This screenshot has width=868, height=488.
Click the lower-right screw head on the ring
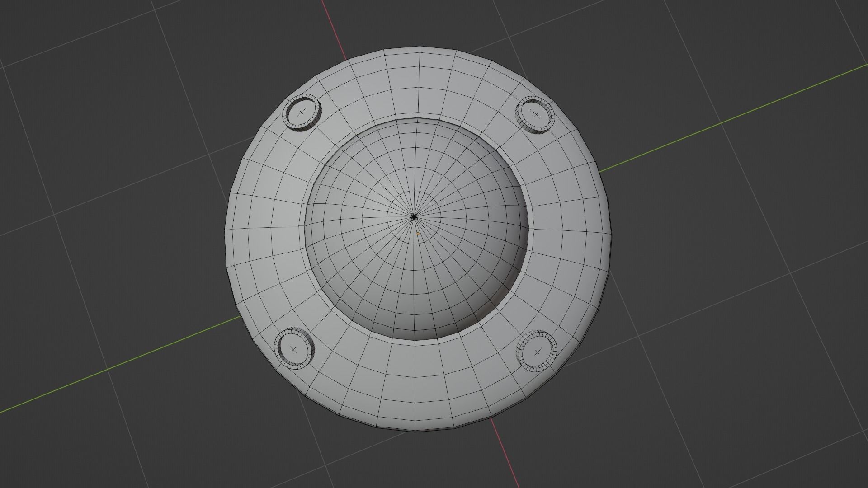[537, 352]
